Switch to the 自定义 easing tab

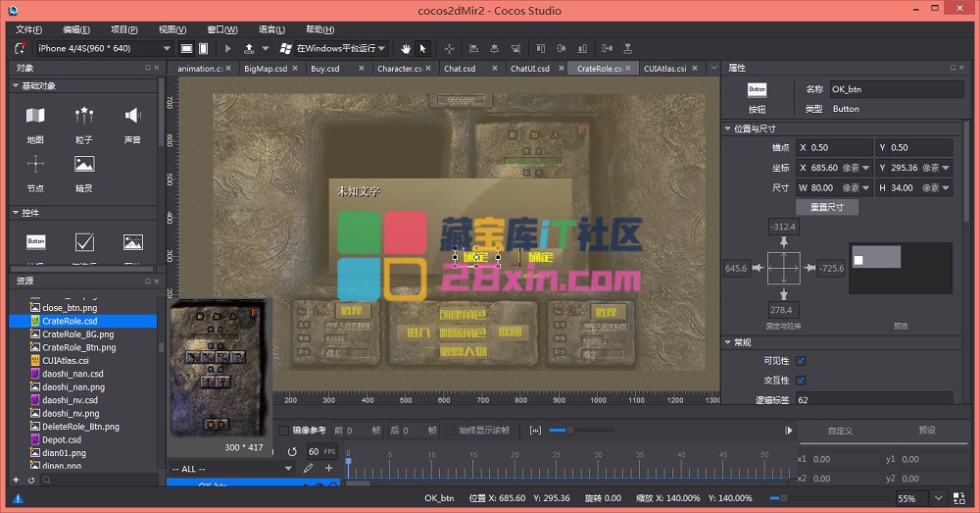(840, 431)
